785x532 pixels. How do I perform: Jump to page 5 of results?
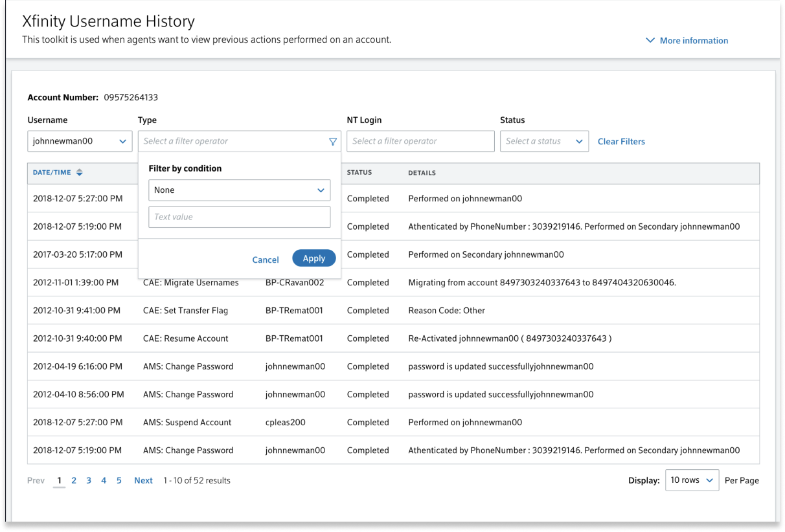coord(119,480)
